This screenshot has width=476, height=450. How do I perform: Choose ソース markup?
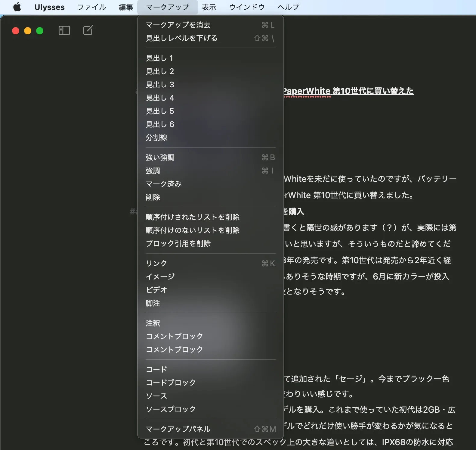[x=210, y=396]
